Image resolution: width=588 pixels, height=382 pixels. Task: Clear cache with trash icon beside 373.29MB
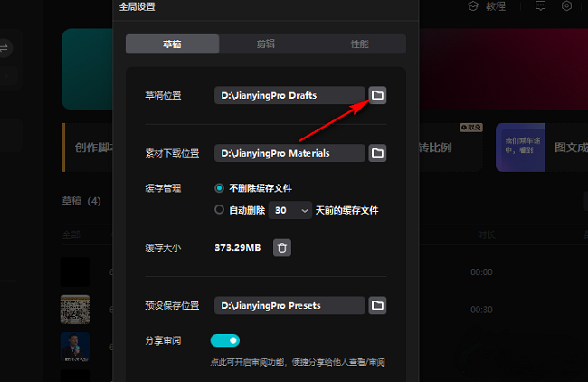282,248
